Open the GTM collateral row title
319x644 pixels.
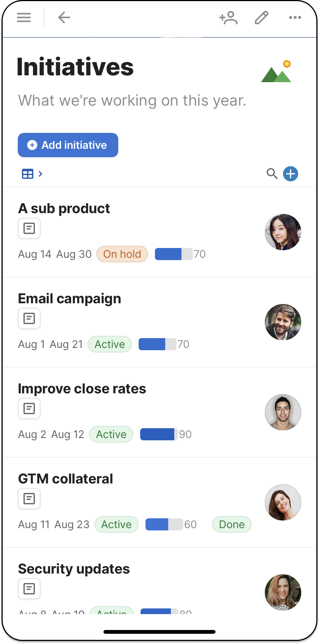click(x=66, y=479)
